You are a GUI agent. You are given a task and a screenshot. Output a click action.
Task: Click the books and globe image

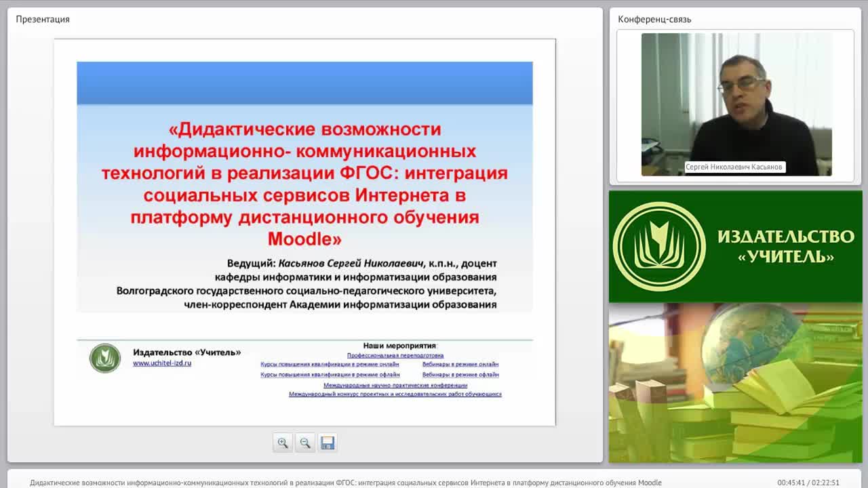tap(736, 383)
